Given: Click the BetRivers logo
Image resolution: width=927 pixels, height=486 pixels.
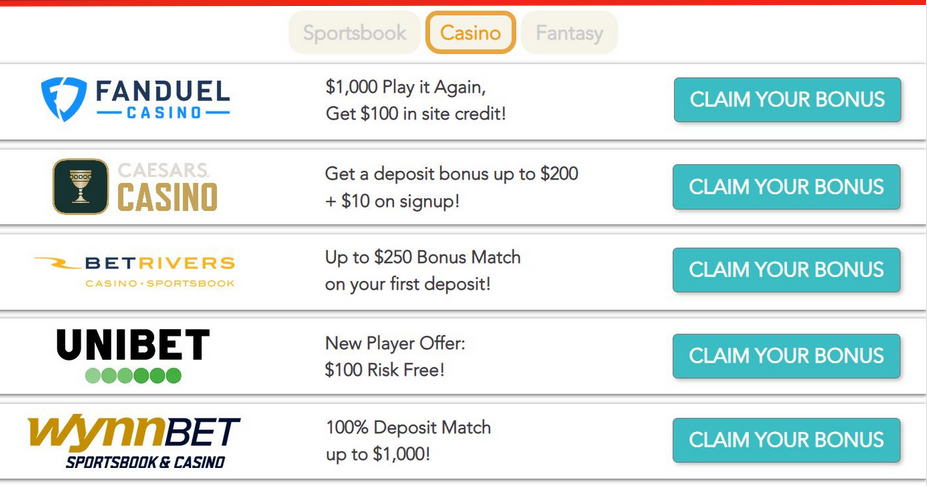Looking at the screenshot, I should (135, 270).
